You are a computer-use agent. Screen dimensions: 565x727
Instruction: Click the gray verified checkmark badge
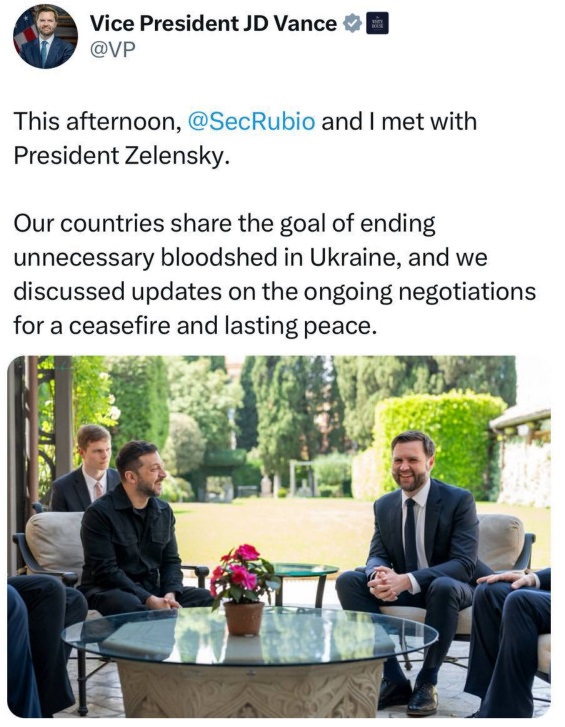point(352,23)
